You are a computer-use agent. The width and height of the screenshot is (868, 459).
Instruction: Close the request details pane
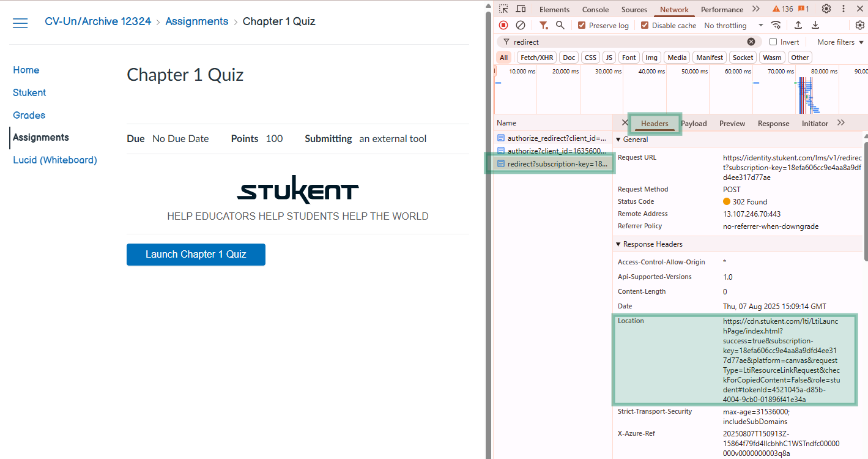pos(625,123)
